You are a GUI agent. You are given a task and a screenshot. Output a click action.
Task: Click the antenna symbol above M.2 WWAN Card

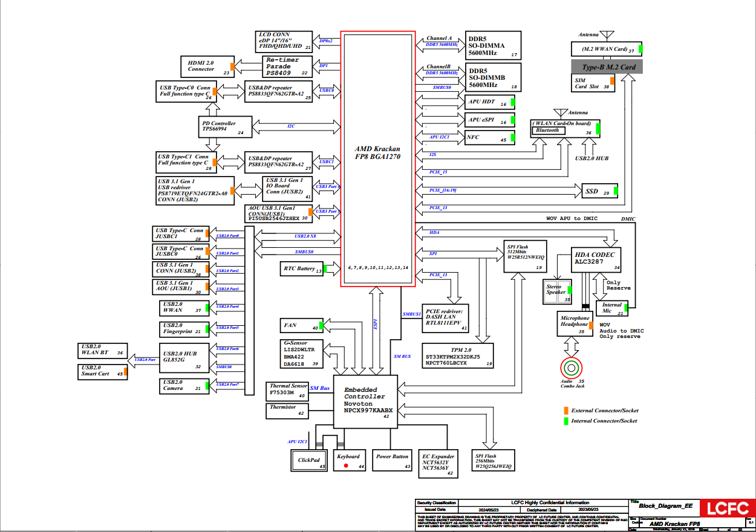(x=607, y=36)
